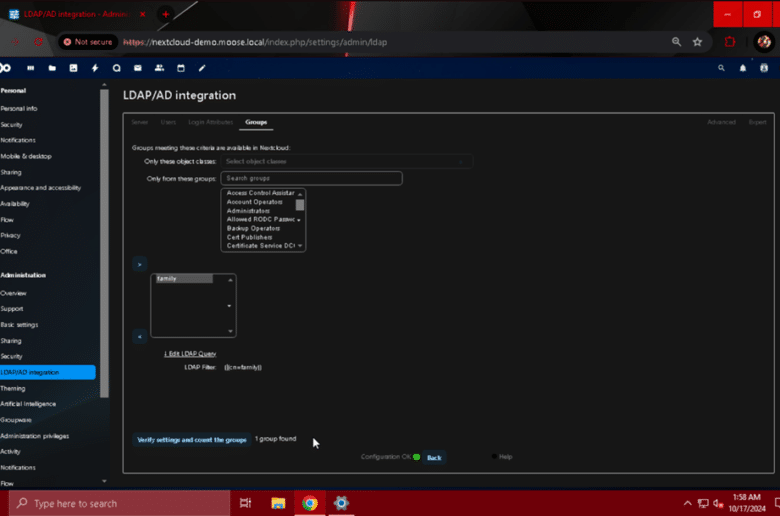
Task: Click the browser zoom magnifier icon
Action: coord(676,42)
